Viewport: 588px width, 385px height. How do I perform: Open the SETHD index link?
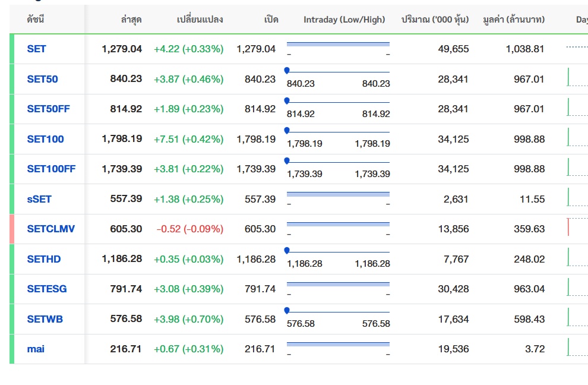point(43,259)
